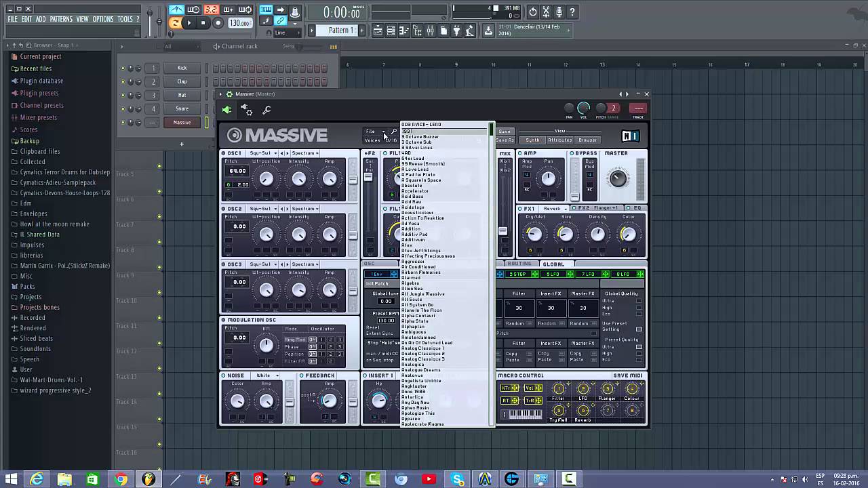The image size is (868, 488).
Task: Click the SAVE MIDI button in Macro Control
Action: [x=628, y=375]
